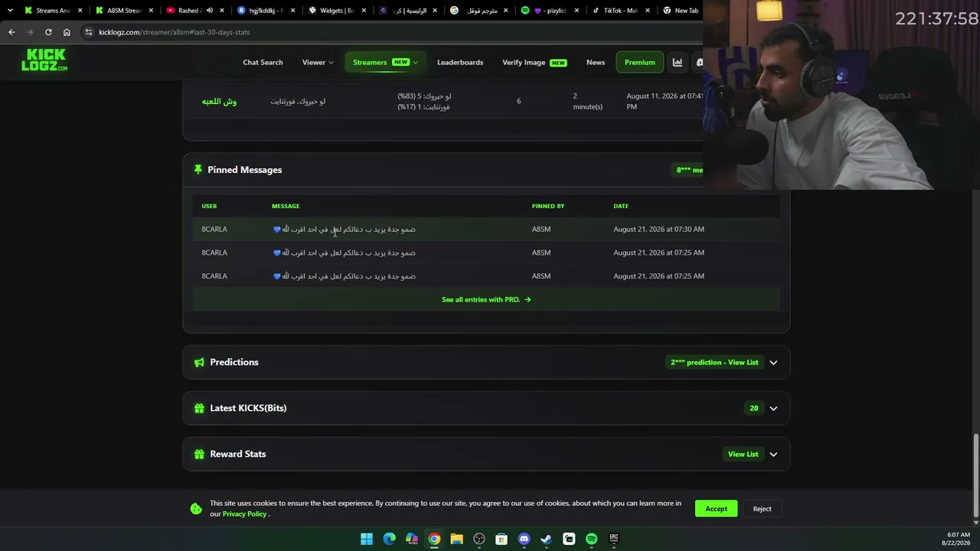Image resolution: width=980 pixels, height=551 pixels.
Task: Reload the page with the refresh icon
Action: point(48,32)
